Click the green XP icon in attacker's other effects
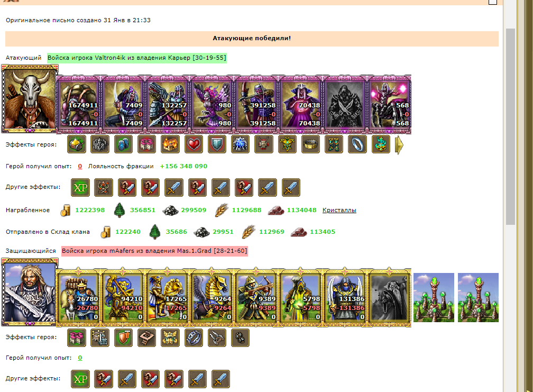Viewport: 533px width, 392px height. pyautogui.click(x=80, y=187)
